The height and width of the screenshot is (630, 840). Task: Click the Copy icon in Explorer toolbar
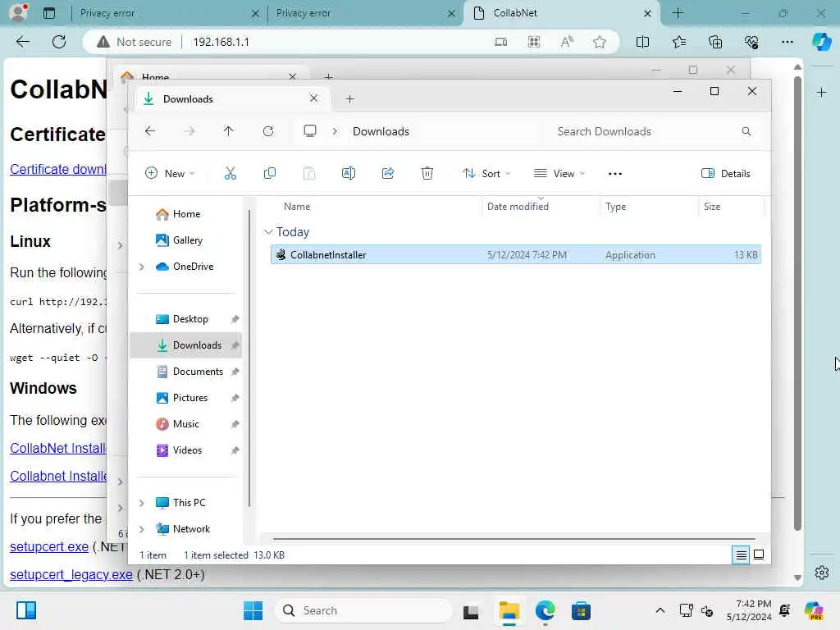pos(269,173)
